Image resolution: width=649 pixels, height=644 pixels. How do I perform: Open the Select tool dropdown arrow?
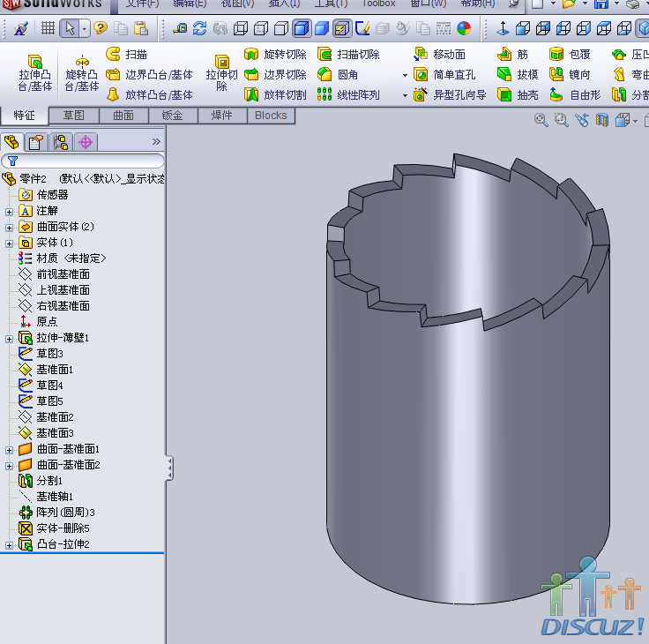tap(85, 28)
